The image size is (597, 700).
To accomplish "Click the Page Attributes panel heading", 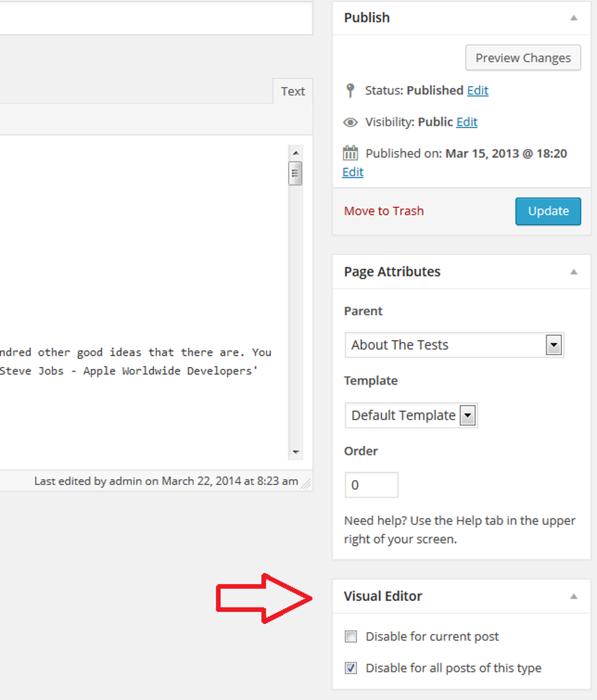I will (392, 272).
